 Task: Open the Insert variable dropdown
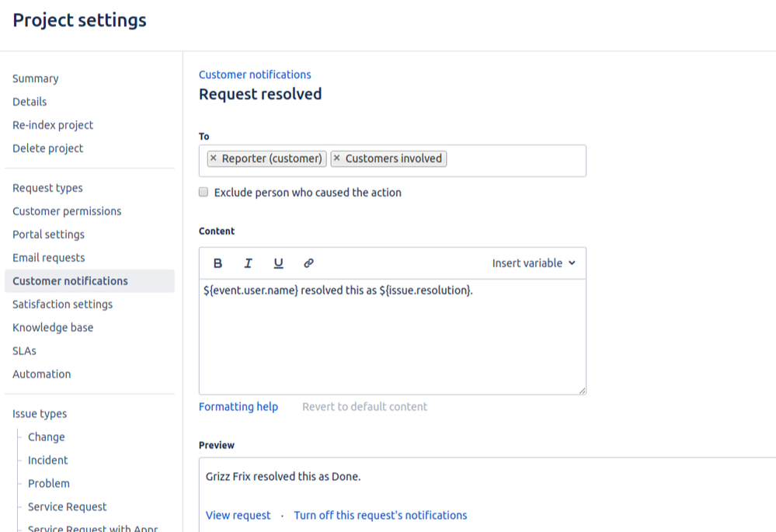tap(534, 263)
